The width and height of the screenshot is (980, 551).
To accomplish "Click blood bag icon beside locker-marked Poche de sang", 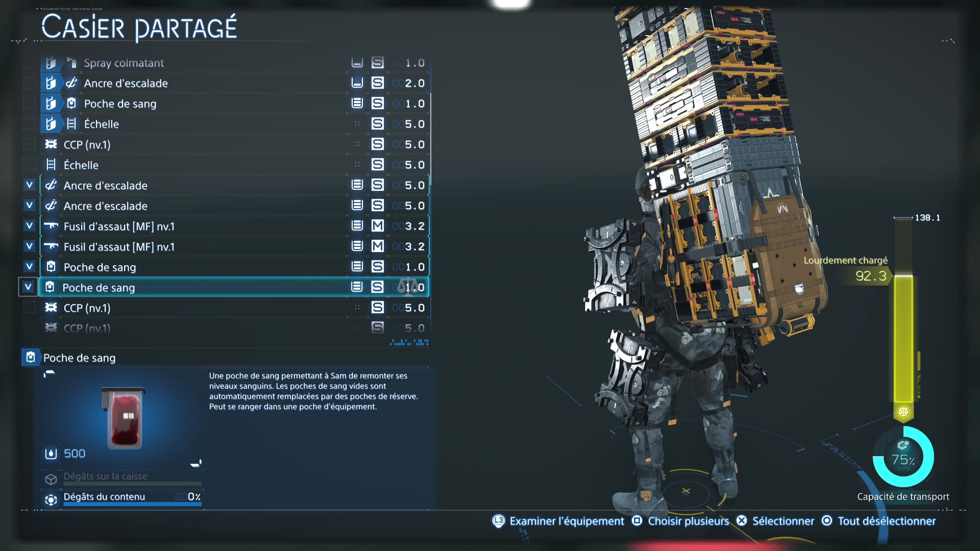I will [x=71, y=104].
